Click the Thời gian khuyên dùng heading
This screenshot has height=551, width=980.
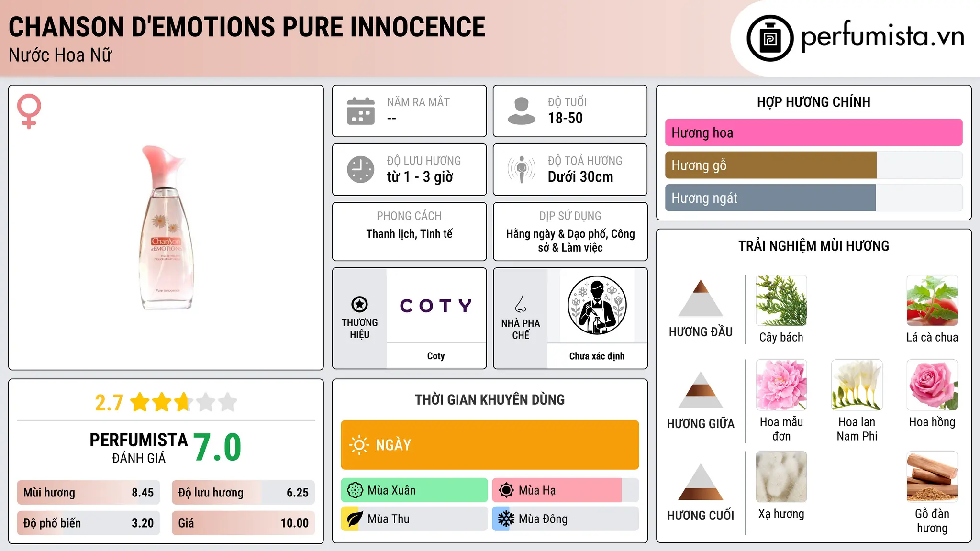pyautogui.click(x=490, y=399)
